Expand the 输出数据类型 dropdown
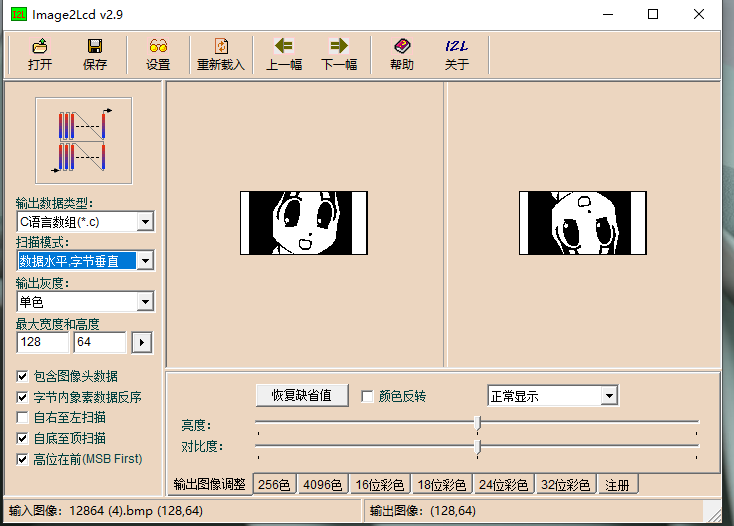The height and width of the screenshot is (526, 734). (x=145, y=222)
